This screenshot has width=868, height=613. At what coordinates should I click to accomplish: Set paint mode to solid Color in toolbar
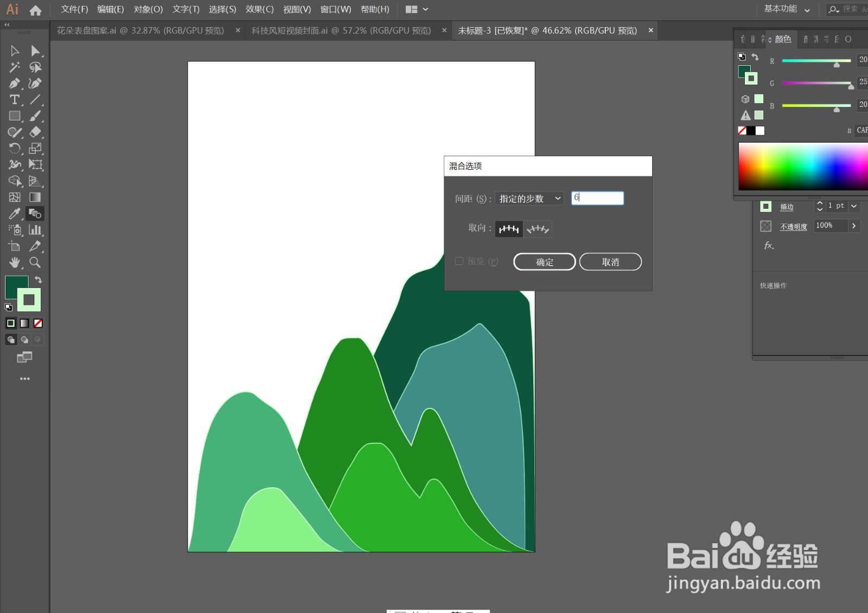click(11, 323)
